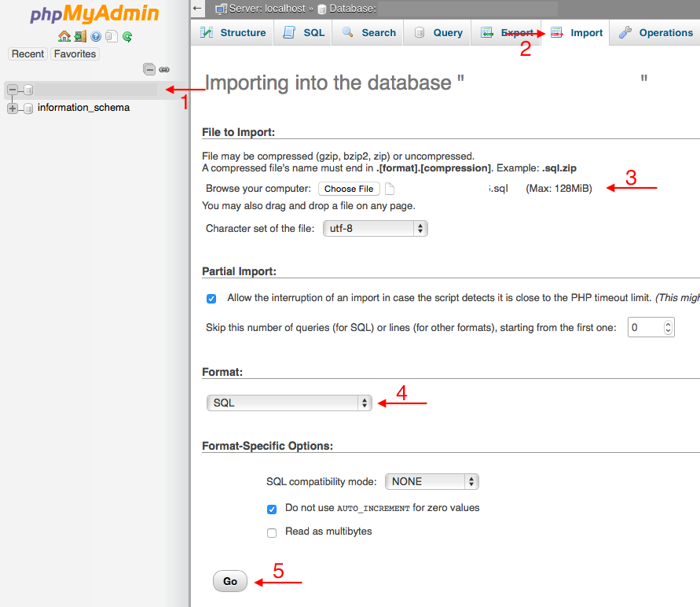Uncheck allow interruption of an import option
700x607 pixels.
(x=211, y=299)
